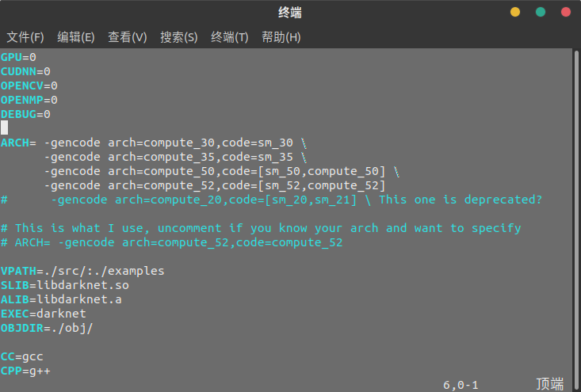Image resolution: width=581 pixels, height=392 pixels.
Task: Click the OPENMP=0 line
Action: [x=29, y=100]
